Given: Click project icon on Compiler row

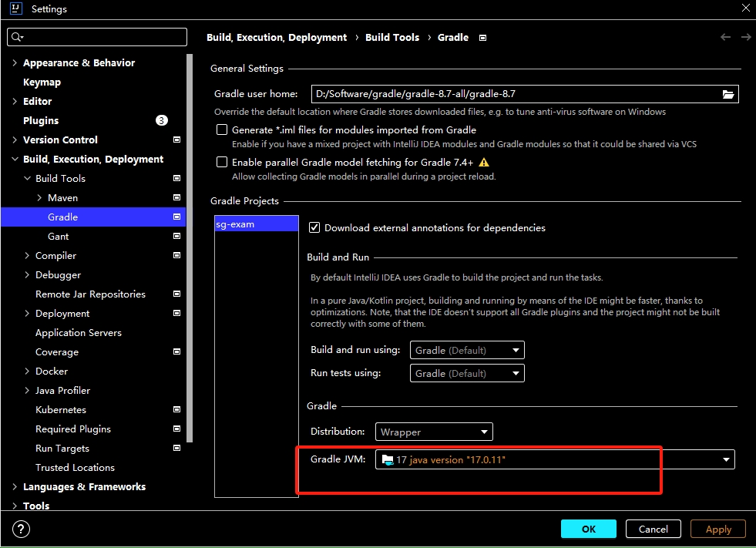Looking at the screenshot, I should (177, 255).
